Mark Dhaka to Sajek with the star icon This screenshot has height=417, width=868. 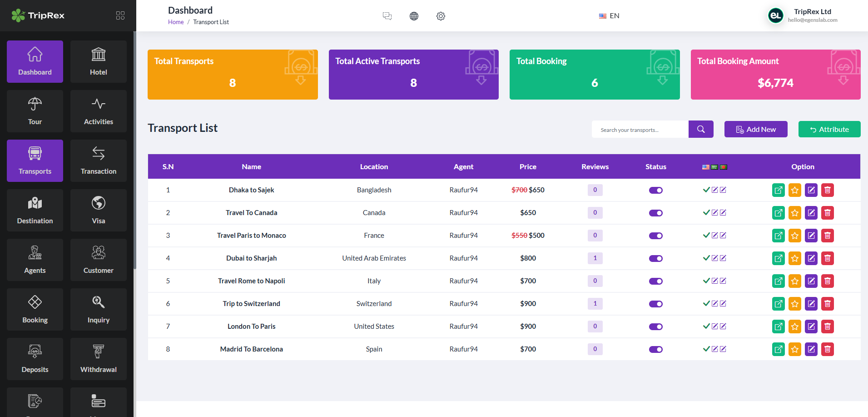tap(795, 190)
